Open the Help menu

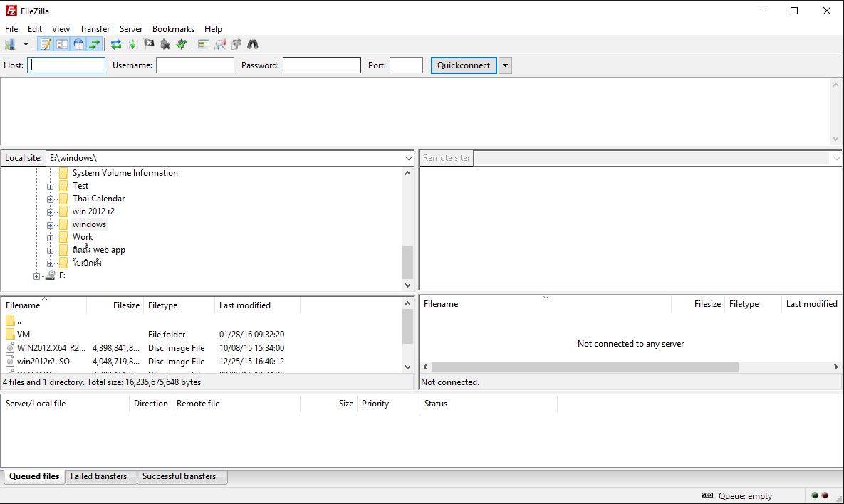[213, 29]
